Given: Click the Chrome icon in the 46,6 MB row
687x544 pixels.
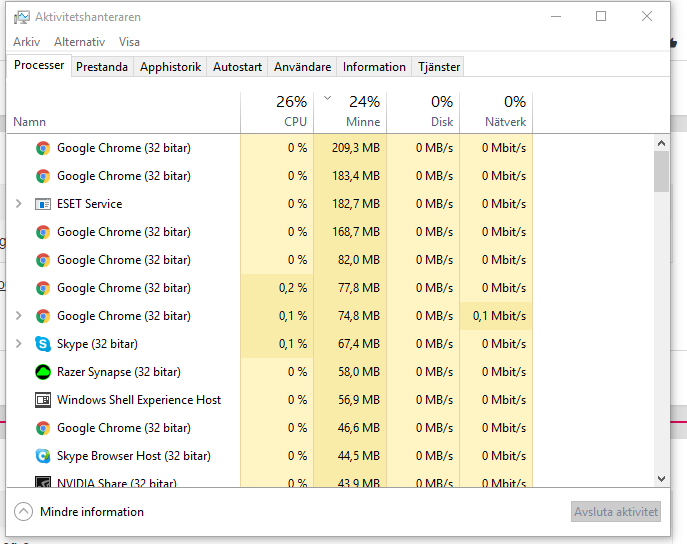Looking at the screenshot, I should point(43,428).
